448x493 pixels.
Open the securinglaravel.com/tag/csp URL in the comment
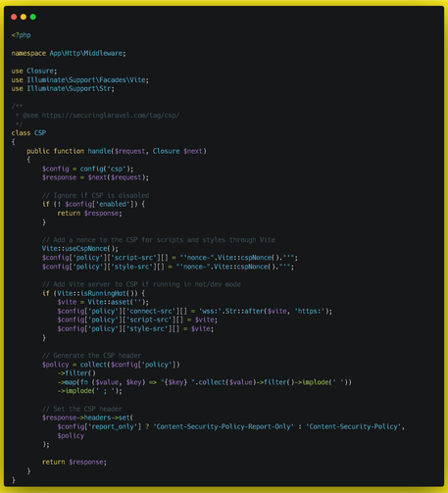[x=111, y=116]
